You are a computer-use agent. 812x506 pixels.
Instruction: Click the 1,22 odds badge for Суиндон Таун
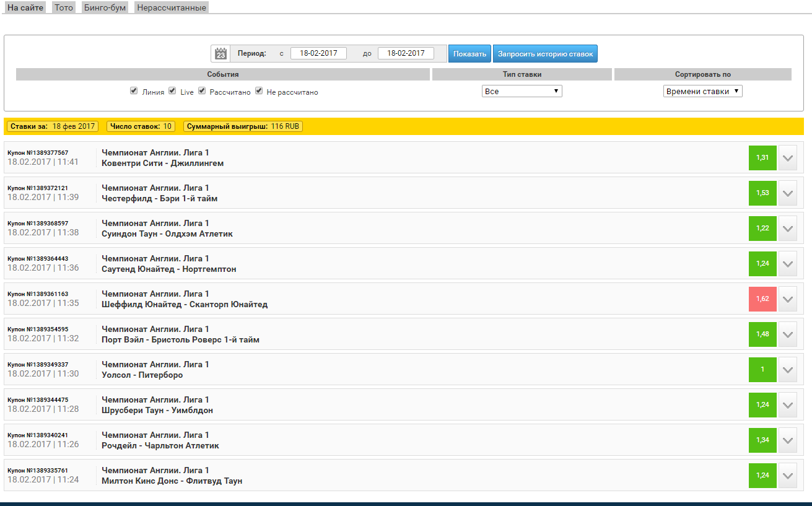762,229
